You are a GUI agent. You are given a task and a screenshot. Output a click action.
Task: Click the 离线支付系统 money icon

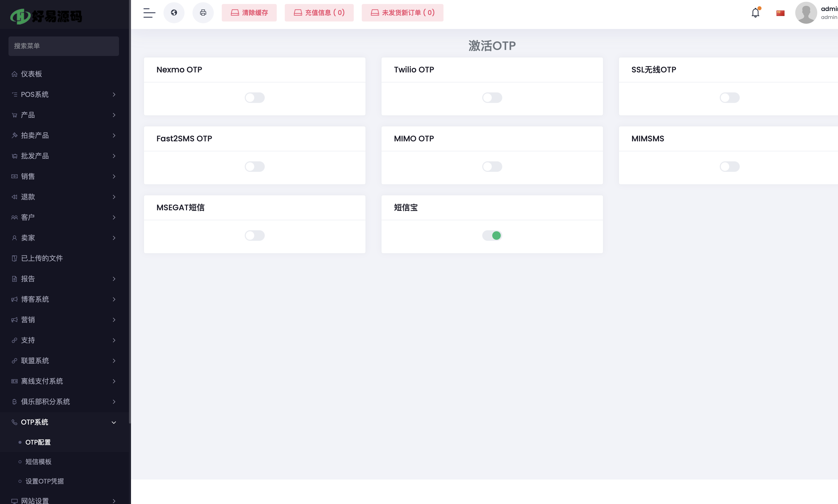(x=14, y=381)
